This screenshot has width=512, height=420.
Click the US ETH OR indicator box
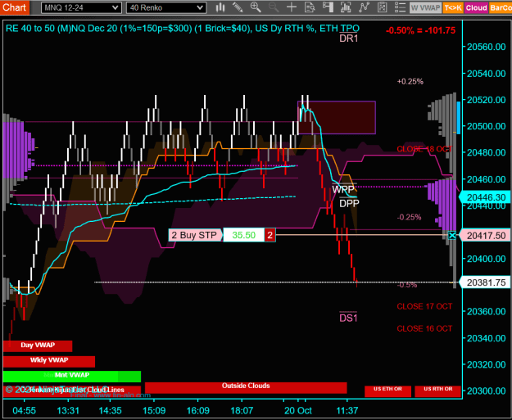[x=387, y=391]
